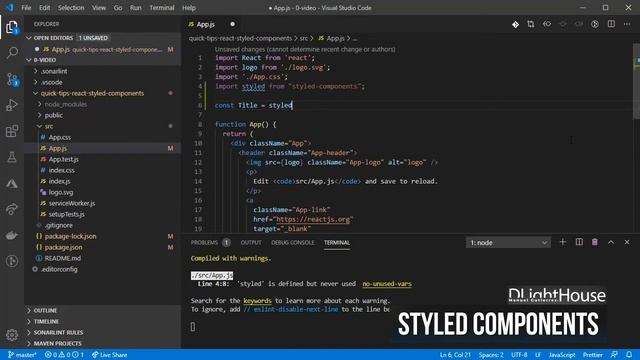Open the Edit menu
Screen dimensions: 640x360
click(x=44, y=8)
